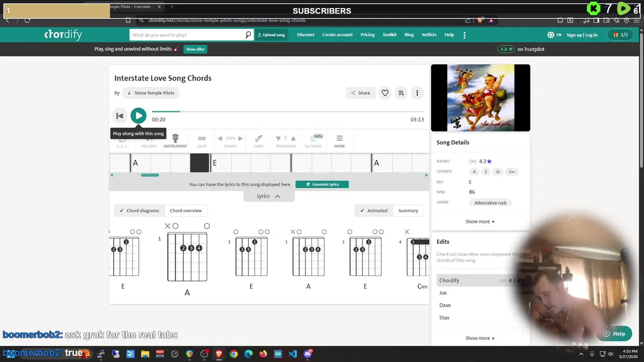This screenshot has height=362, width=644.
Task: Click the play button for the song
Action: (138, 116)
